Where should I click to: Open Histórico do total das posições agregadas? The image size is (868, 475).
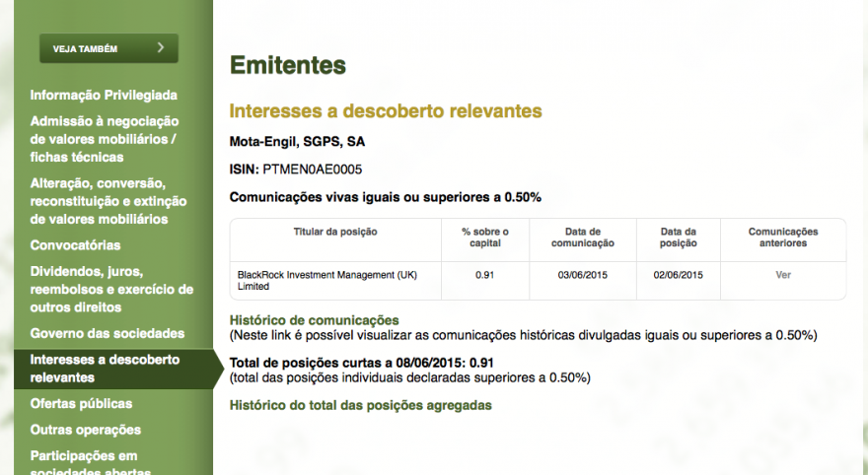coord(360,405)
